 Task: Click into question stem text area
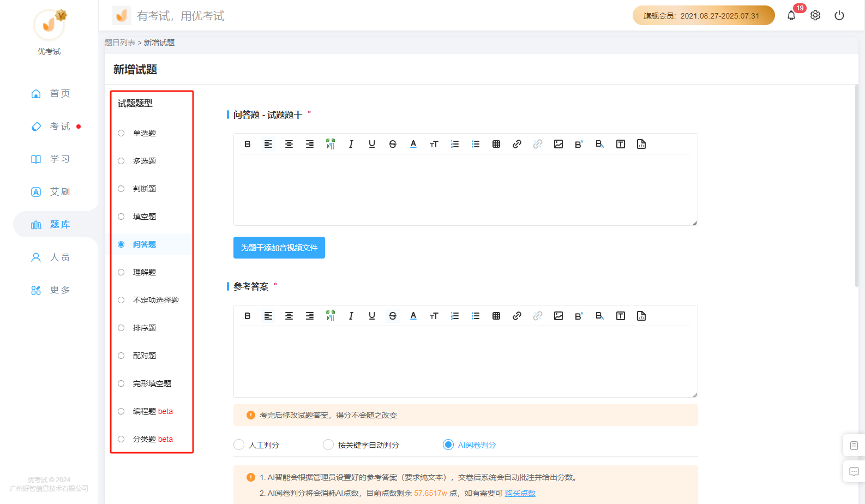point(465,189)
